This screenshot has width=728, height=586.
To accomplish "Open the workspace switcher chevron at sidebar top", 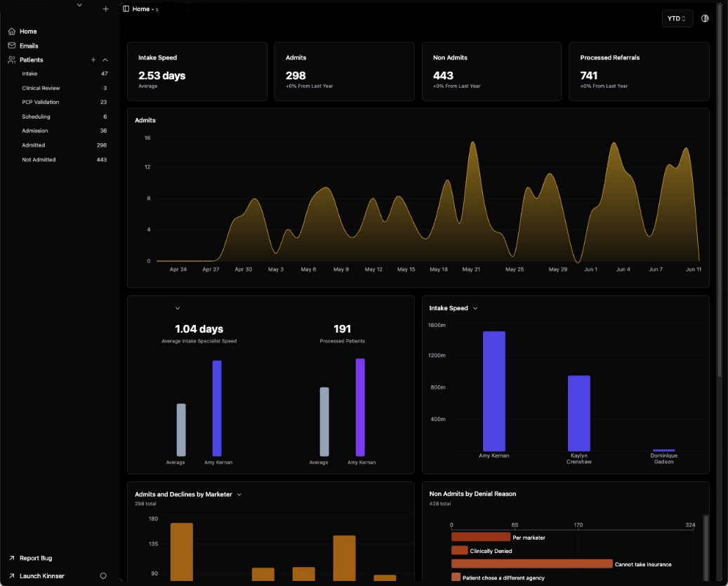I will pos(79,6).
